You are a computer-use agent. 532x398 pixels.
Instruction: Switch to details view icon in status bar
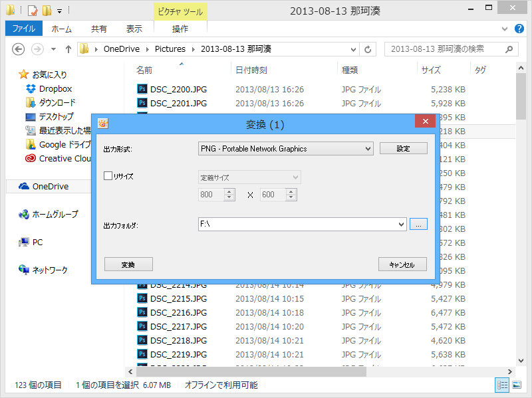502,385
